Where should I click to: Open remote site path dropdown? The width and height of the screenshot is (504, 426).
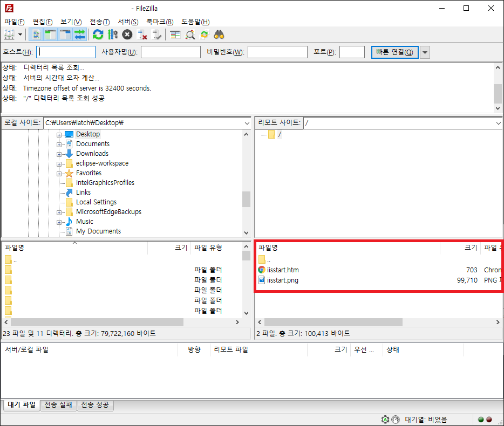[498, 123]
